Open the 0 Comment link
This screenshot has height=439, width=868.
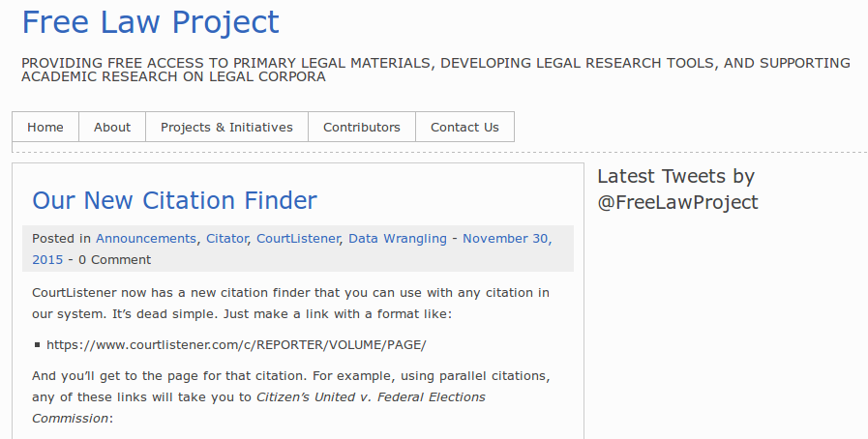point(114,259)
